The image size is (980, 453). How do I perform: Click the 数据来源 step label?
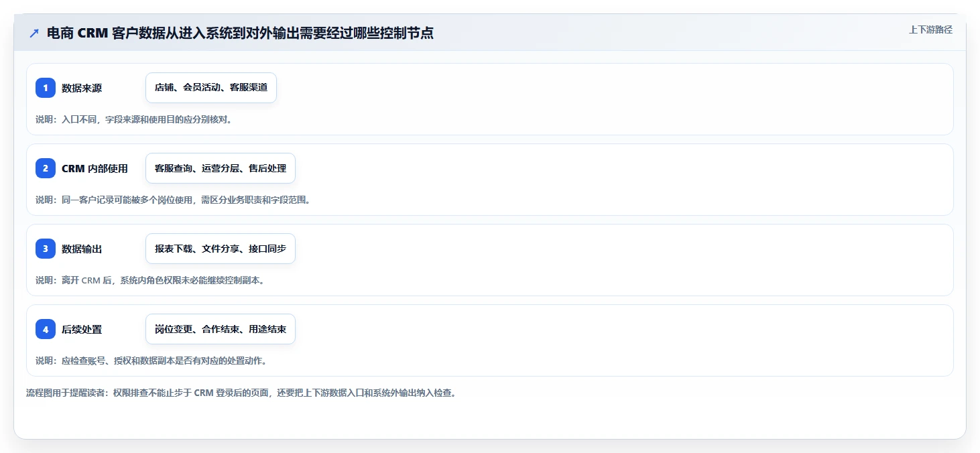[82, 88]
